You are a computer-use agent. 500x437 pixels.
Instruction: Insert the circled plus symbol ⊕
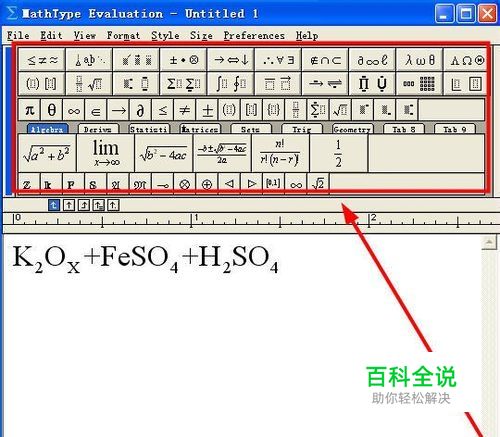point(207,184)
